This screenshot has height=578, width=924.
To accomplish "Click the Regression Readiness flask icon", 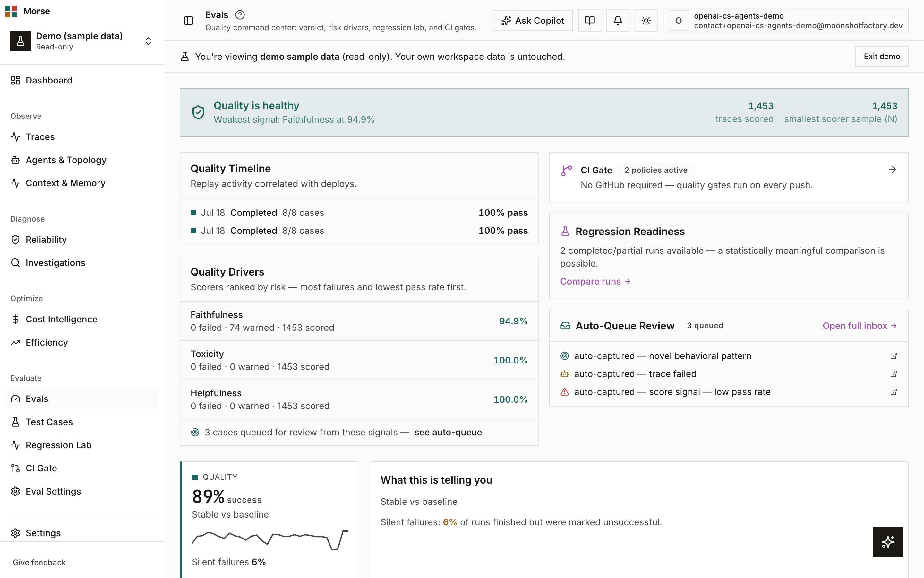I will tap(565, 231).
